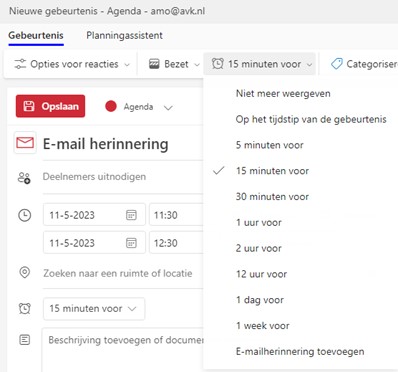The height and width of the screenshot is (372, 398).
Task: Click the invite attendees people icon
Action: (x=24, y=178)
